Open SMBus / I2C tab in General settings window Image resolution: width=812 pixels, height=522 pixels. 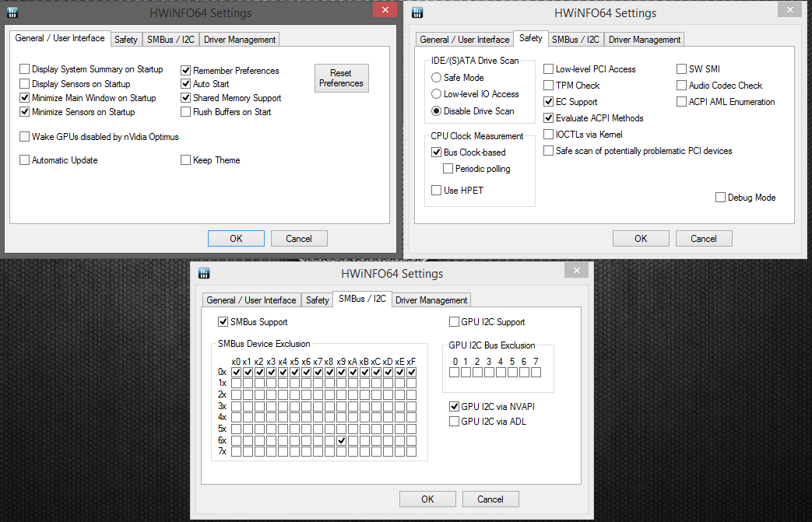coord(170,40)
